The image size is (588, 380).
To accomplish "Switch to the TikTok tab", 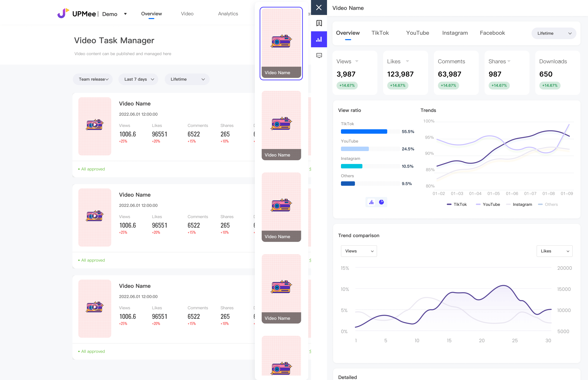I will 380,33.
